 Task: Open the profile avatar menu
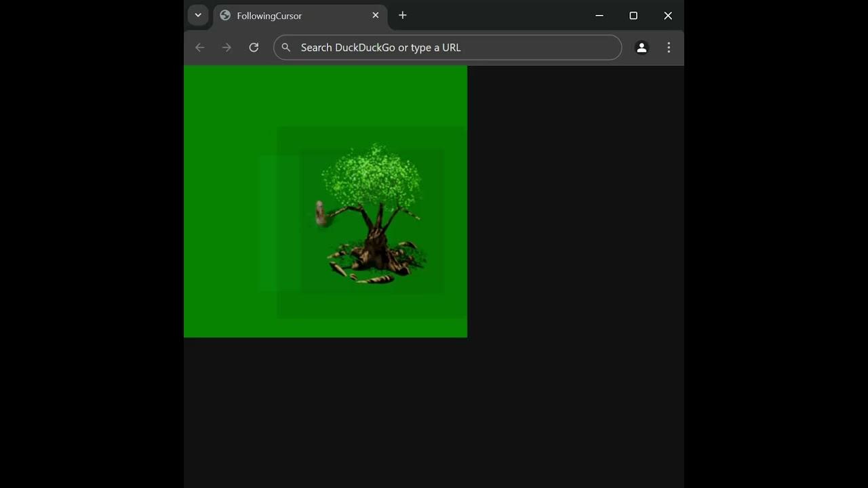pyautogui.click(x=642, y=47)
